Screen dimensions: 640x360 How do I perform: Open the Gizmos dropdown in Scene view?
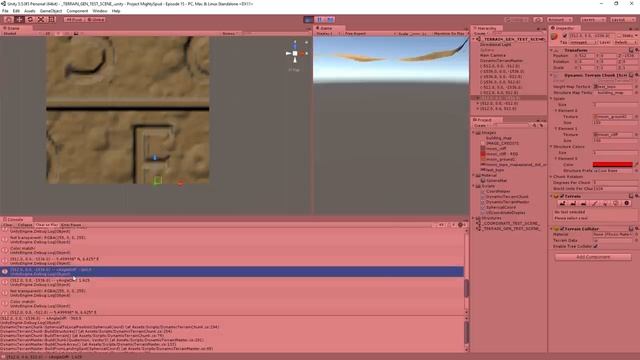pos(230,33)
